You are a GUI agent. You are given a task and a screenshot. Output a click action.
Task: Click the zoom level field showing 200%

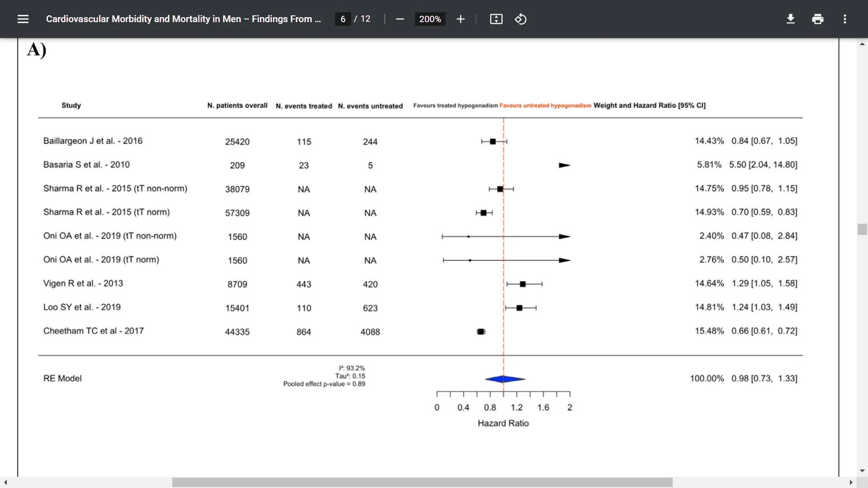point(430,19)
